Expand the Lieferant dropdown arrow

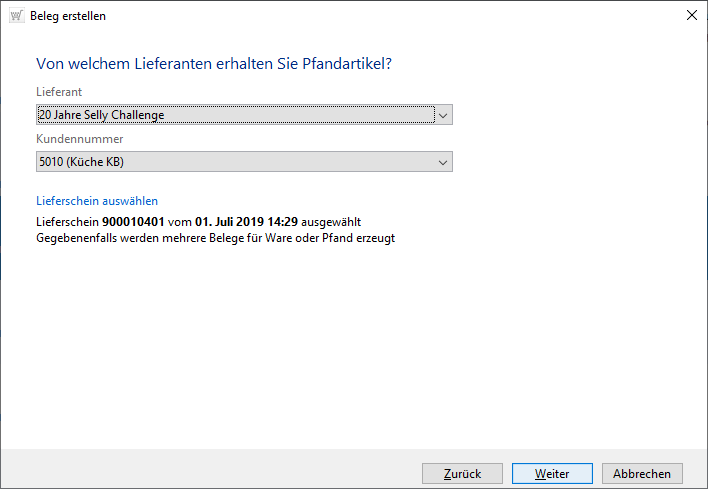point(444,115)
